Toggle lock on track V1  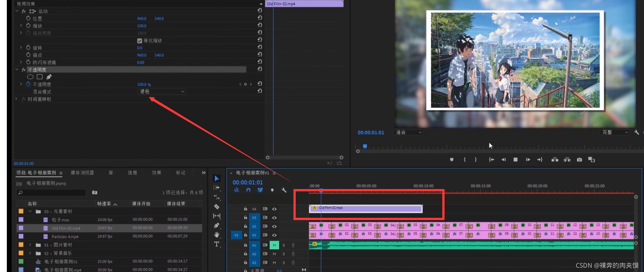click(245, 235)
